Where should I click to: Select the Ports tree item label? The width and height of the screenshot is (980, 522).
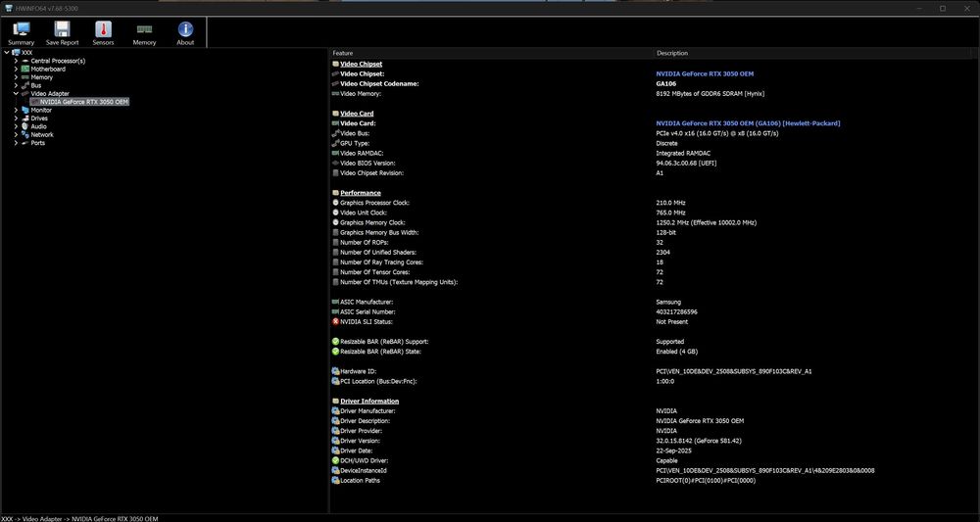[37, 143]
